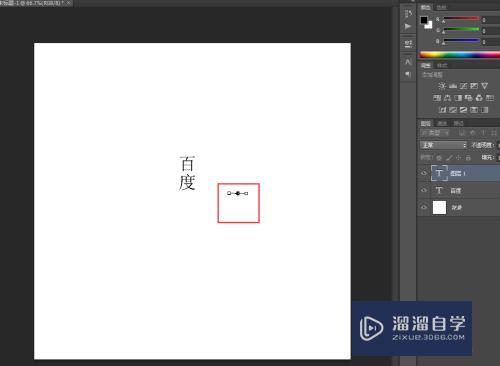Add a Color Lookup adjustment (grid icon)

(490, 98)
